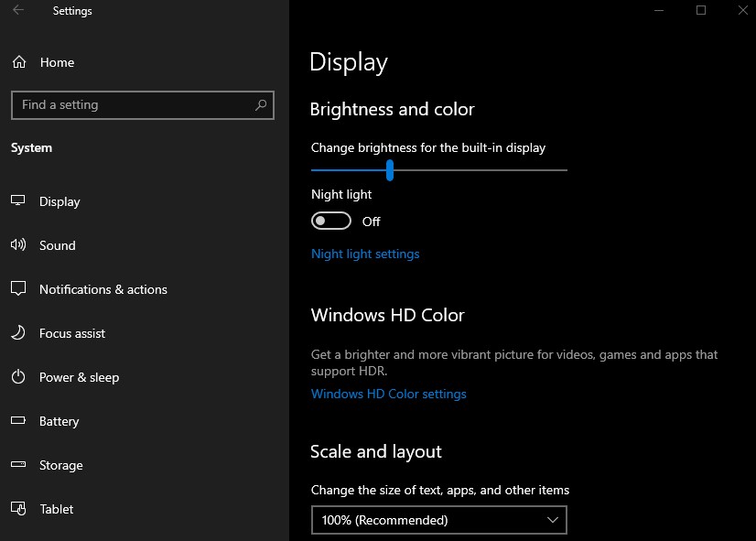Click the search magnifier icon
756x541 pixels.
click(261, 104)
